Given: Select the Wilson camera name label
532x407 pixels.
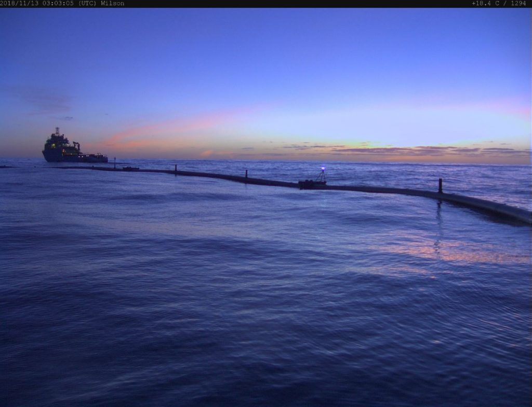Looking at the screenshot, I should pos(112,3).
